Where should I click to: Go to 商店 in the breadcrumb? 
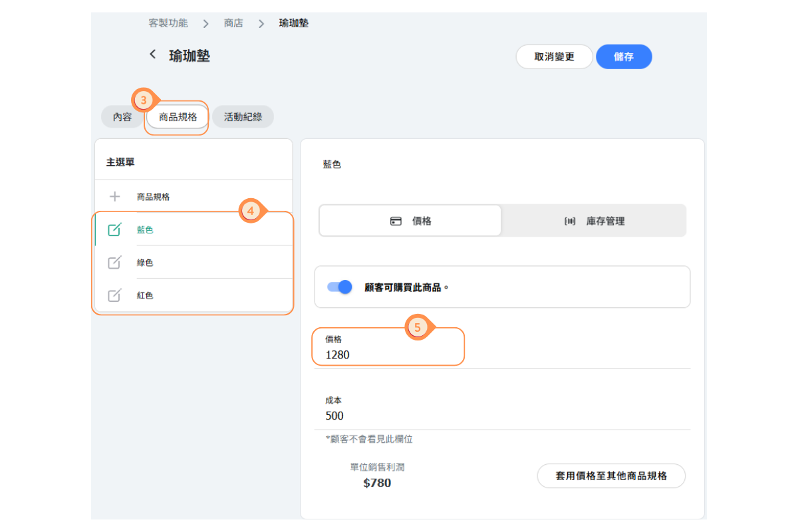[x=233, y=23]
